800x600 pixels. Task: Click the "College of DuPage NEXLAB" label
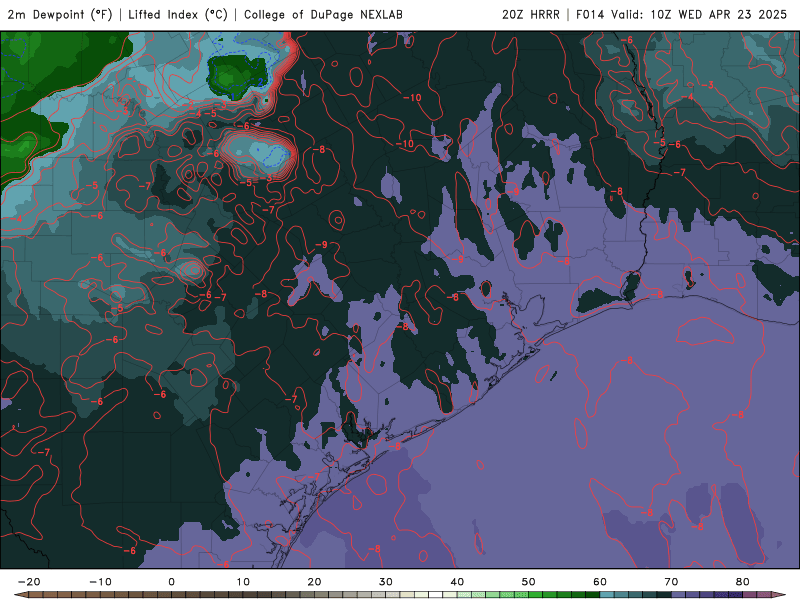pyautogui.click(x=323, y=14)
